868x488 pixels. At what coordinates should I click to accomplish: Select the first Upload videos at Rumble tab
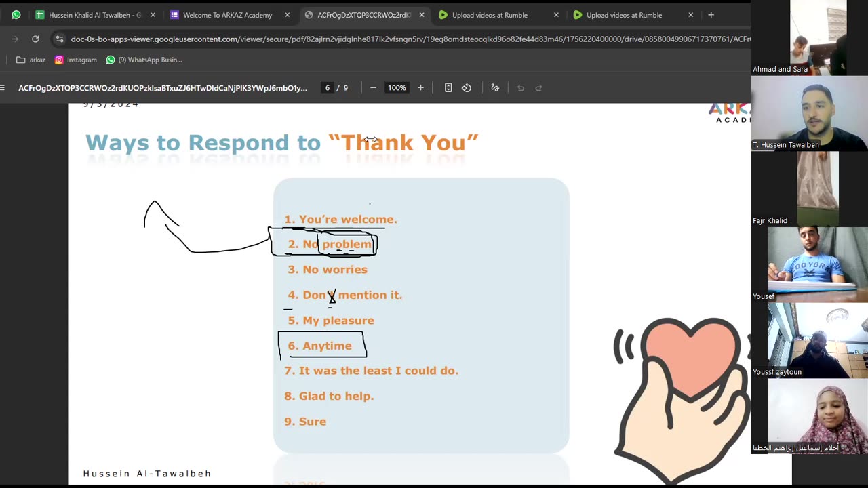coord(489,15)
